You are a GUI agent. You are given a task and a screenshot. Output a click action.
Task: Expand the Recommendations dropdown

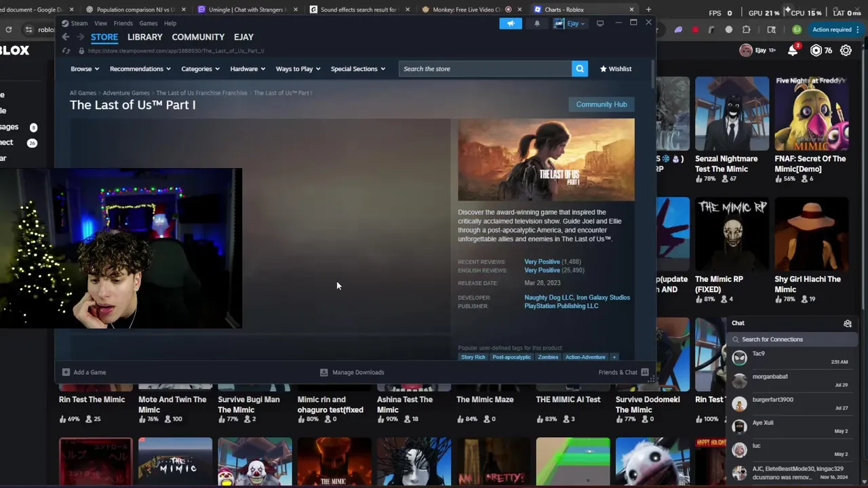(140, 68)
